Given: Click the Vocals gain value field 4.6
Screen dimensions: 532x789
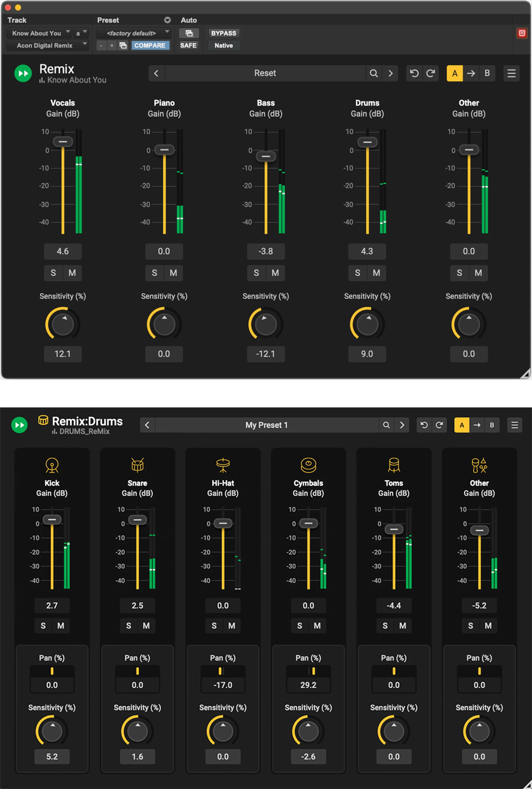Looking at the screenshot, I should pos(63,252).
